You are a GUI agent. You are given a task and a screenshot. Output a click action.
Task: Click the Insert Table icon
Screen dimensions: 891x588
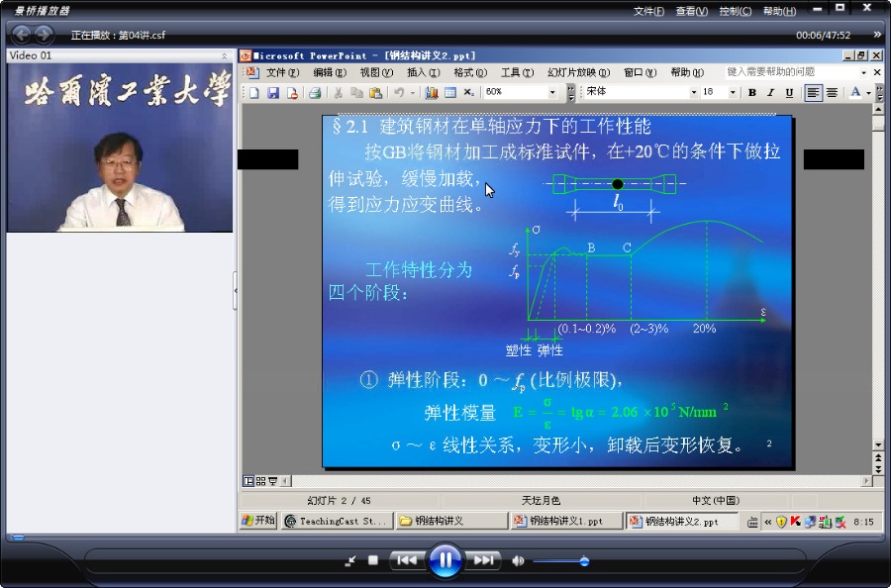(x=450, y=93)
